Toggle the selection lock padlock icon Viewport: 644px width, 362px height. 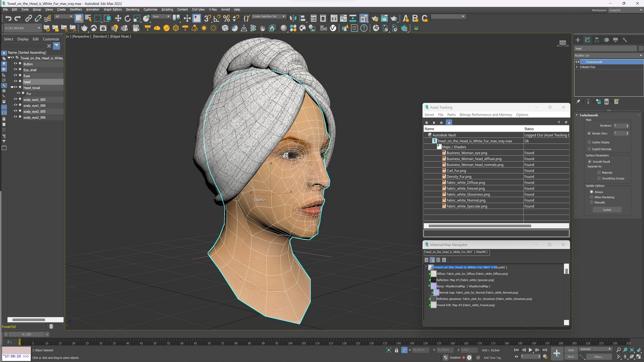point(396,350)
